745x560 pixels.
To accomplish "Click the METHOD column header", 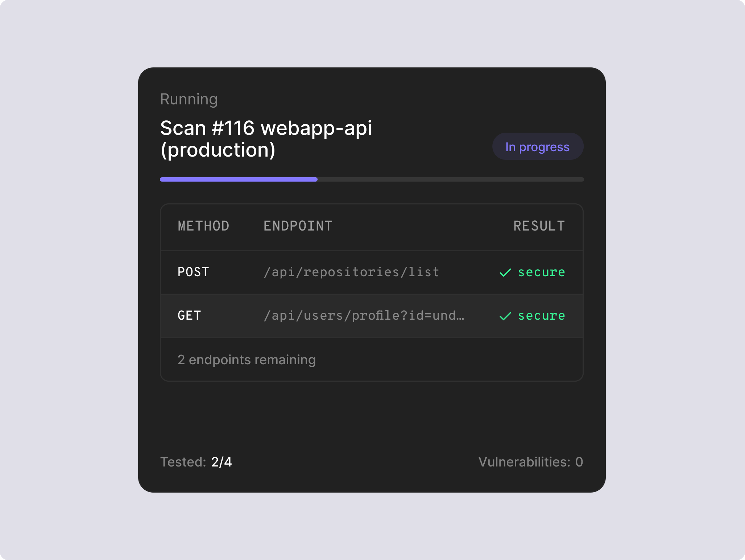I will pos(203,226).
